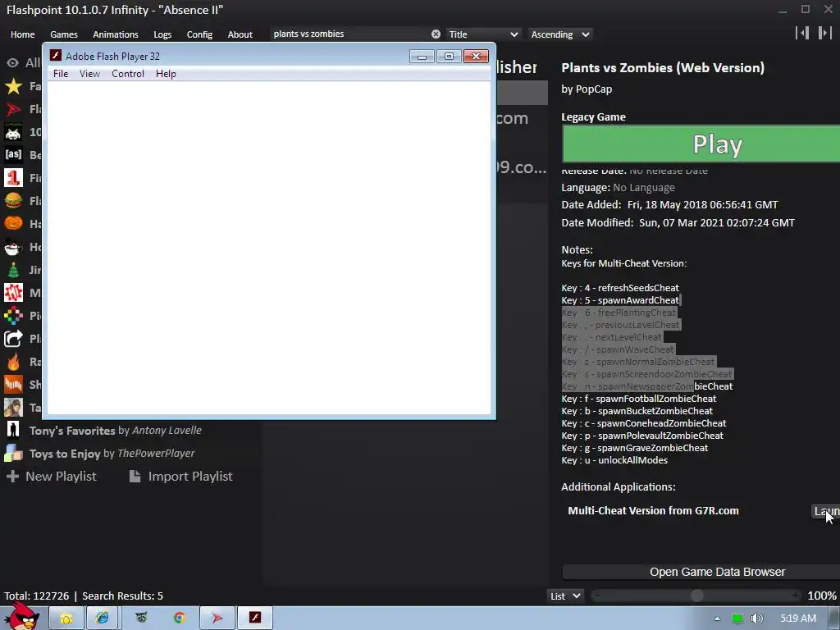The height and width of the screenshot is (630, 840).
Task: Open the orange soundwave playlist icon
Action: click(x=13, y=385)
